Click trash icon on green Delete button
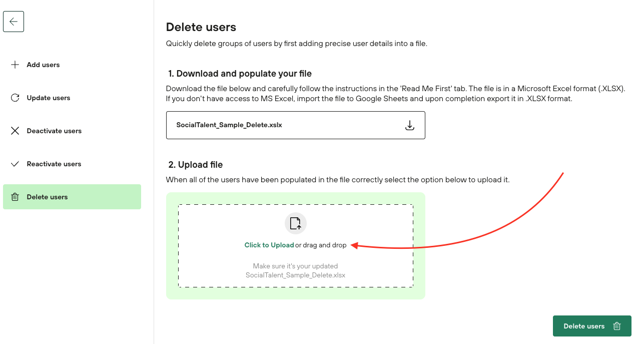644x344 pixels. pos(617,326)
